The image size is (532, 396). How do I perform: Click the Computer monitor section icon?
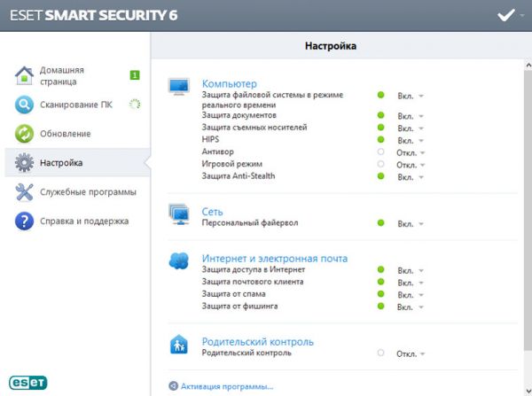tap(179, 87)
